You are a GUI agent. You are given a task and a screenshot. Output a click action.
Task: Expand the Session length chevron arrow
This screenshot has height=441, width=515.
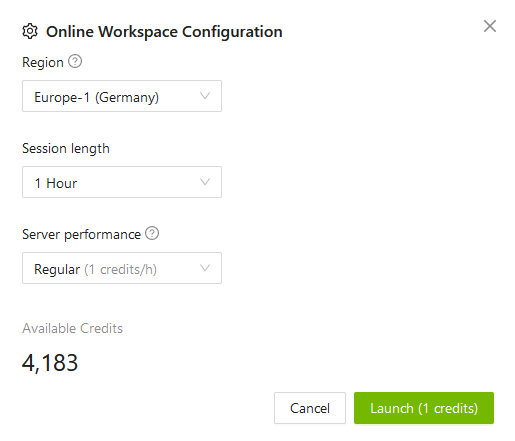coord(205,182)
